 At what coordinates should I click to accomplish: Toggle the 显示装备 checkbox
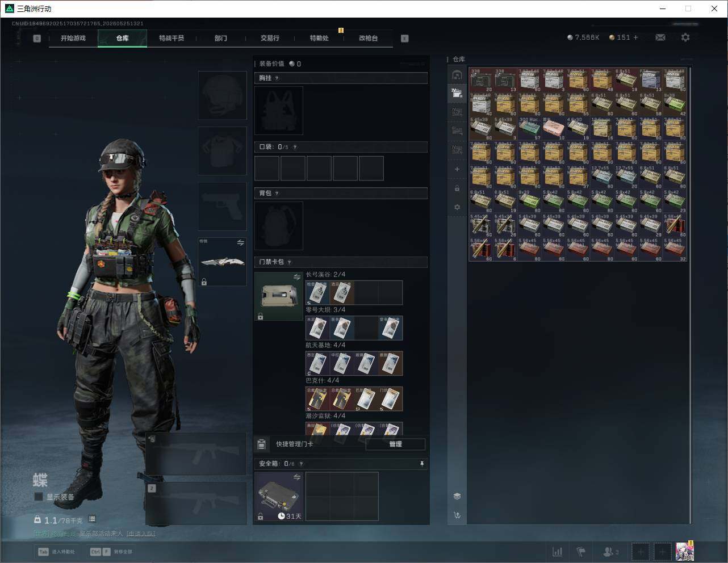coord(39,497)
